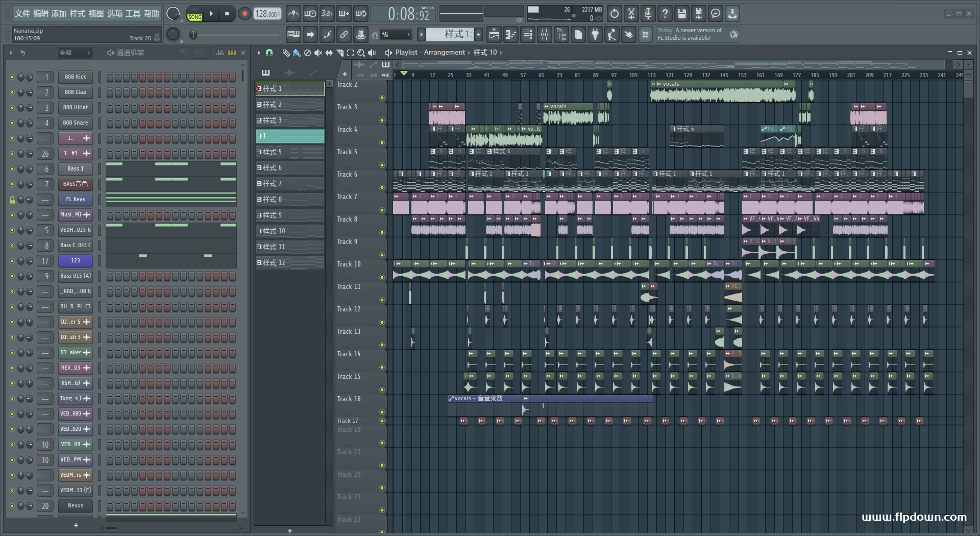Viewport: 980px width, 536px height.
Task: Click the 128.000 tempo field
Action: pyautogui.click(x=267, y=14)
